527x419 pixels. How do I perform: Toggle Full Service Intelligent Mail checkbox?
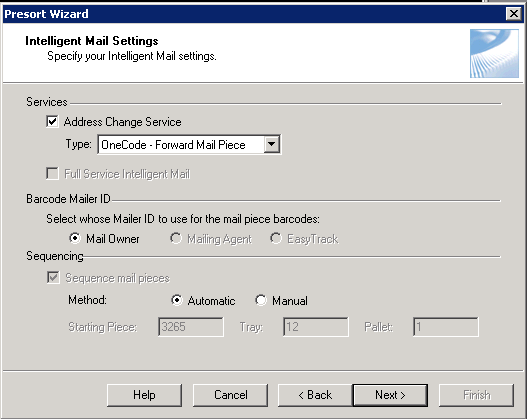click(52, 174)
